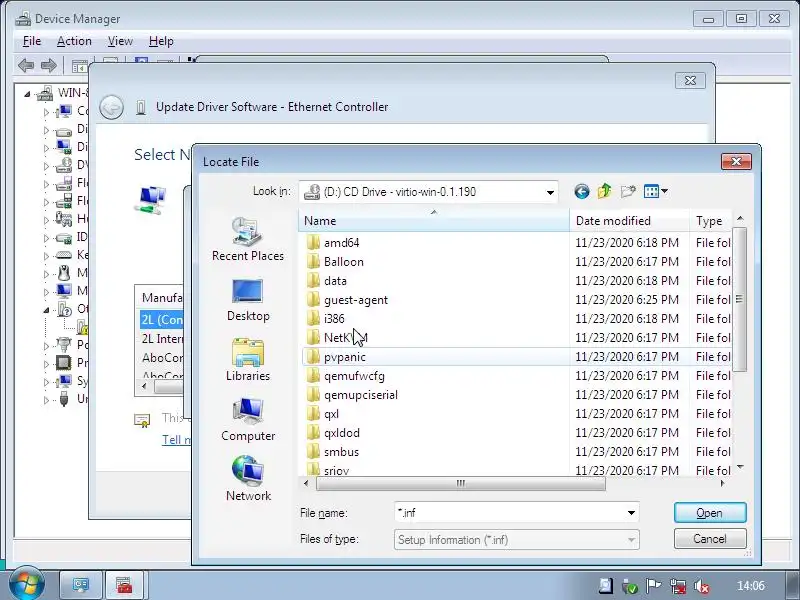Select Network in places bar
This screenshot has width=800, height=600.
(248, 479)
